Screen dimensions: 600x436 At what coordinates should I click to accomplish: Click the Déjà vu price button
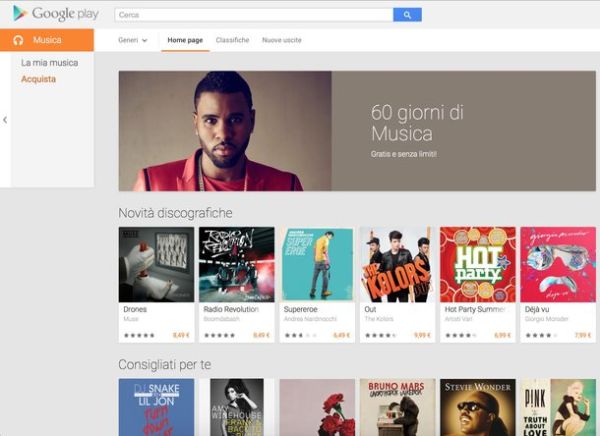pyautogui.click(x=583, y=335)
